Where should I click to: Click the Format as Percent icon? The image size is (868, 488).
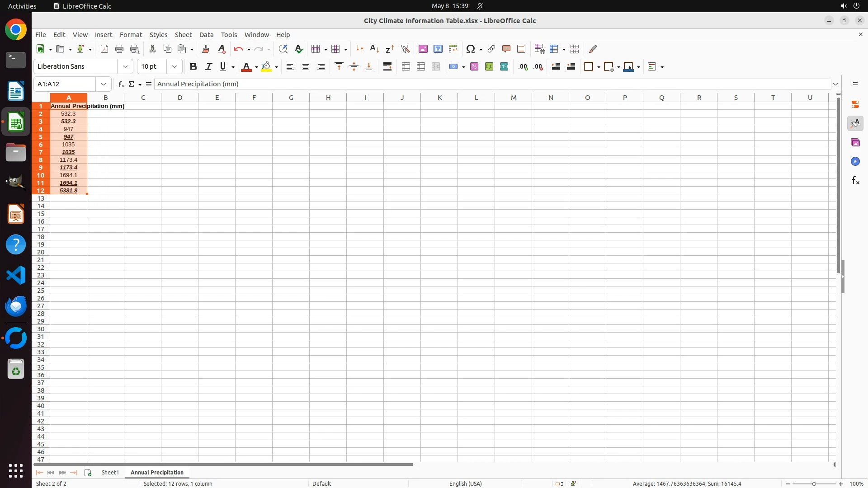tap(474, 66)
